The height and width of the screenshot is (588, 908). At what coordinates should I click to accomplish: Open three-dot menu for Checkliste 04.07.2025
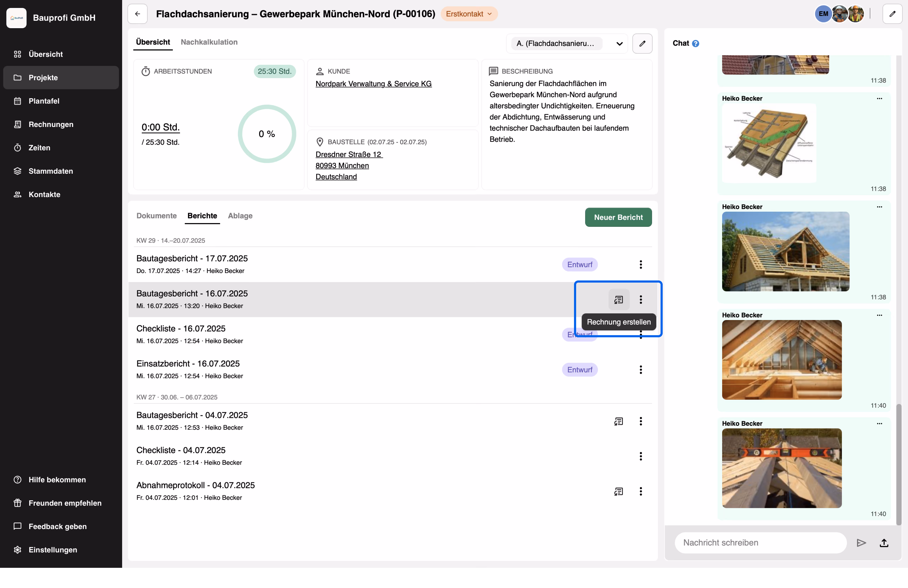click(x=641, y=456)
